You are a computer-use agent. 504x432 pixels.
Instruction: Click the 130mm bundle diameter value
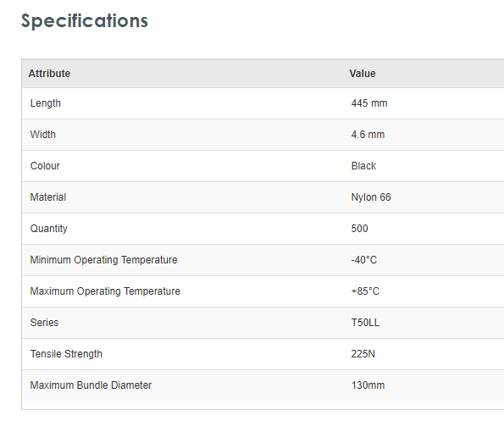click(368, 385)
